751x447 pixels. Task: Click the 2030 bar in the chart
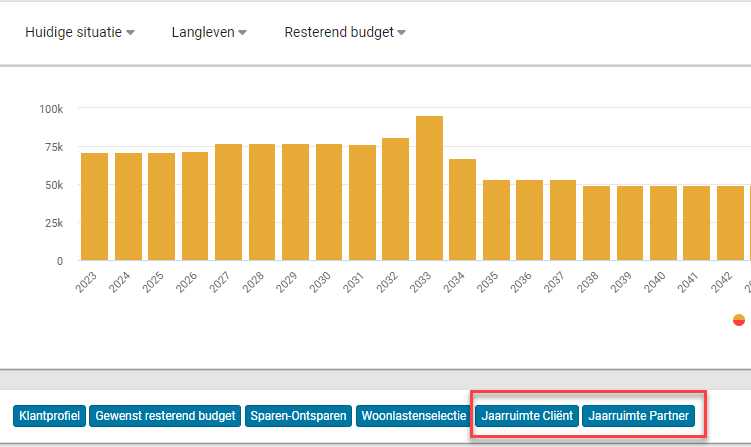click(329, 202)
